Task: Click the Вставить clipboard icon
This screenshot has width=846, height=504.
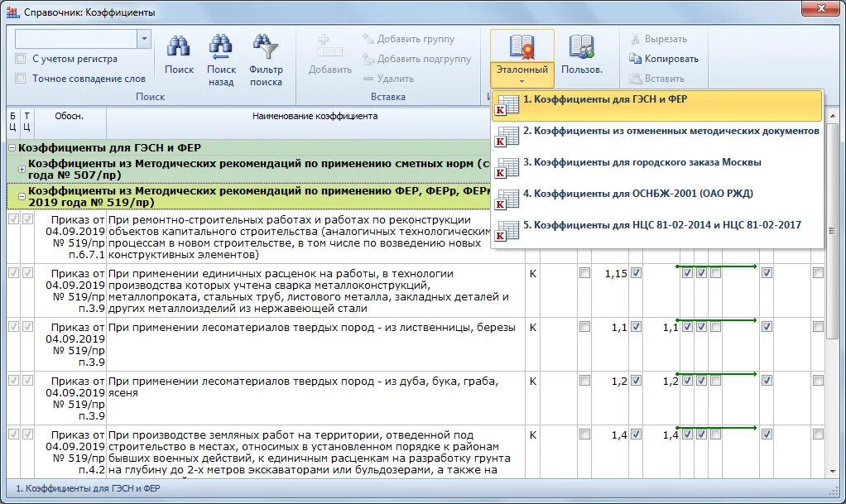Action: [x=635, y=79]
